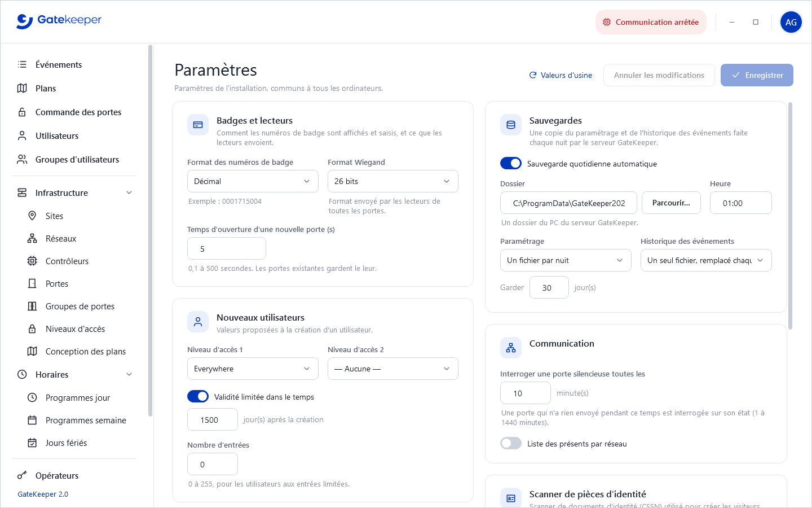The image size is (812, 508).
Task: Click the Programmes semaine calendar icon
Action: point(32,420)
